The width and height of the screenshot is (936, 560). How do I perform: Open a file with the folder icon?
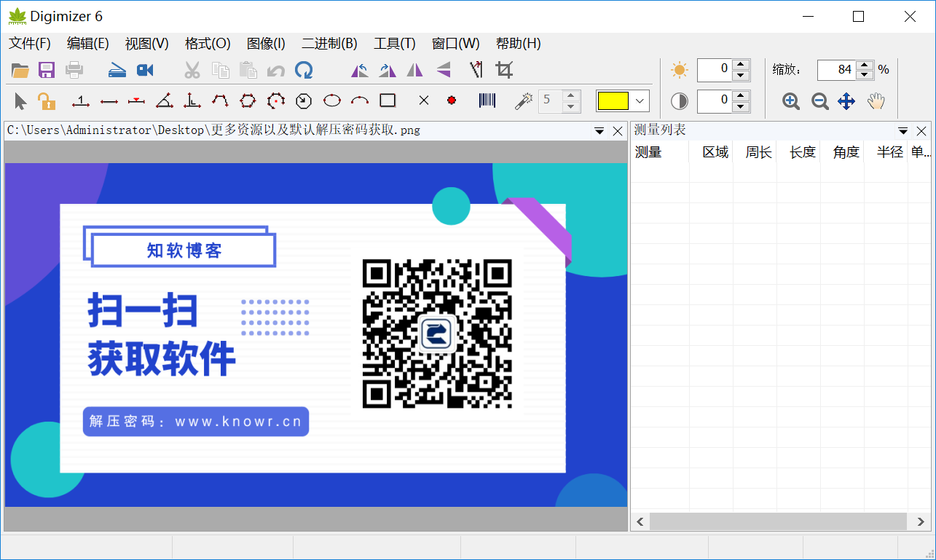pos(20,70)
